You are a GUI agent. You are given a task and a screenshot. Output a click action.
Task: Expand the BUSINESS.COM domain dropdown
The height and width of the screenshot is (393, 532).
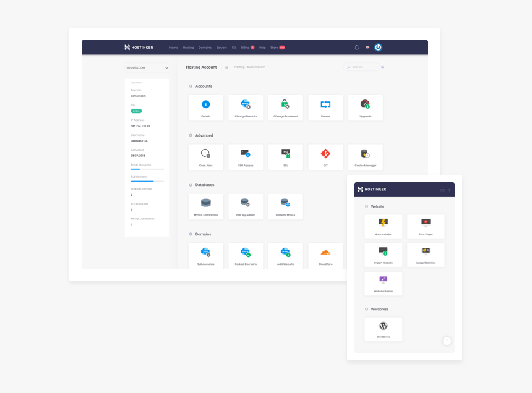point(147,68)
